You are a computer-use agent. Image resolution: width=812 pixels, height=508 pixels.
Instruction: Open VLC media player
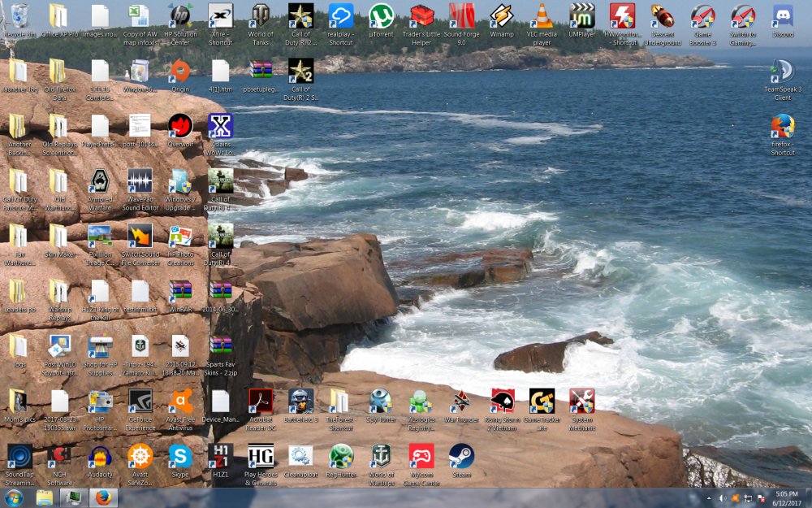pyautogui.click(x=542, y=18)
